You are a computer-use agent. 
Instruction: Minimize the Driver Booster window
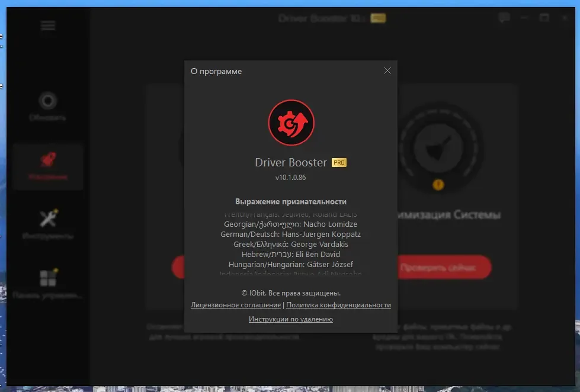(524, 17)
